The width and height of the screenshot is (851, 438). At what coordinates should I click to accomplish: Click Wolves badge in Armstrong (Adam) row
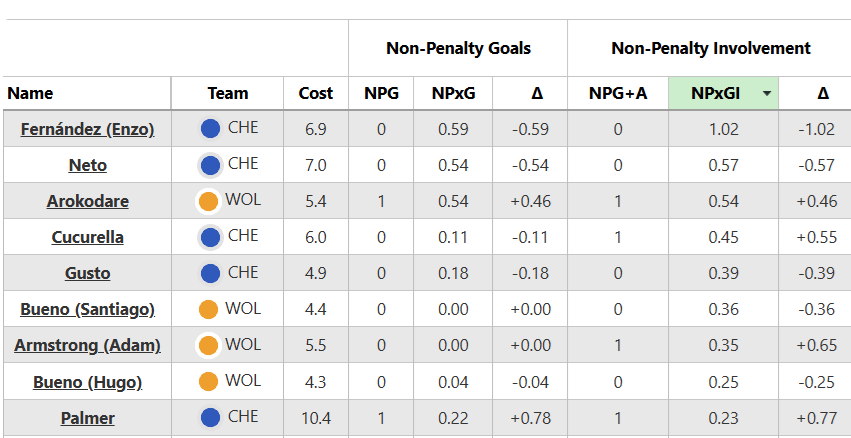pos(208,345)
